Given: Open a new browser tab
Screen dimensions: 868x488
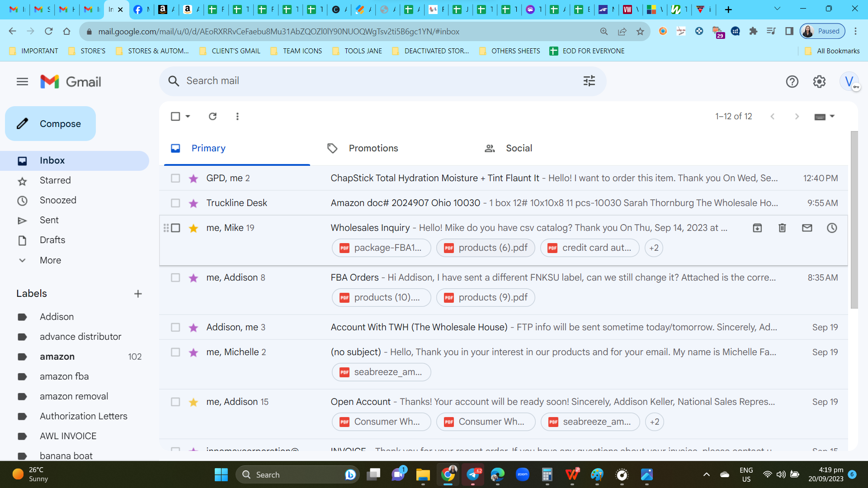Looking at the screenshot, I should (728, 9).
